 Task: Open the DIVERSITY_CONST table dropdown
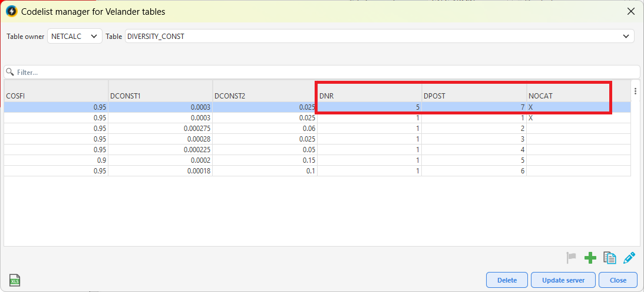pos(378,36)
